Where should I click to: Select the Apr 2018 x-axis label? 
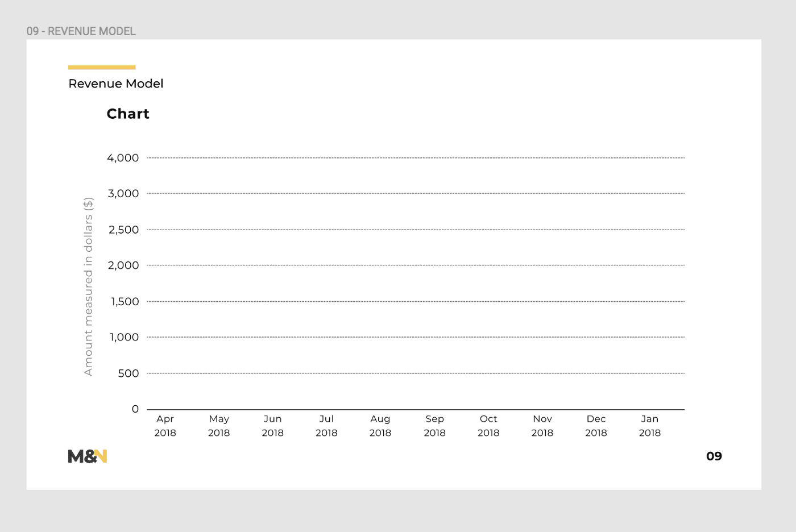pyautogui.click(x=165, y=426)
